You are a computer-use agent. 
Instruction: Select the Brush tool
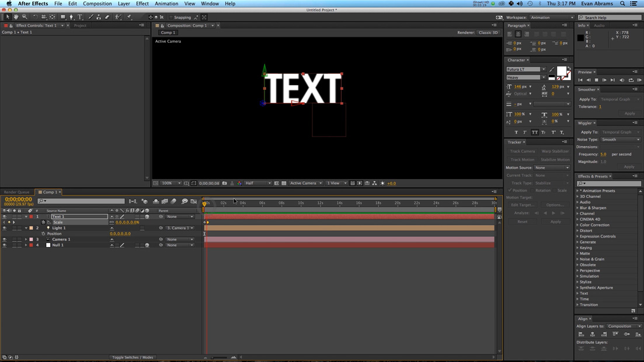point(90,18)
